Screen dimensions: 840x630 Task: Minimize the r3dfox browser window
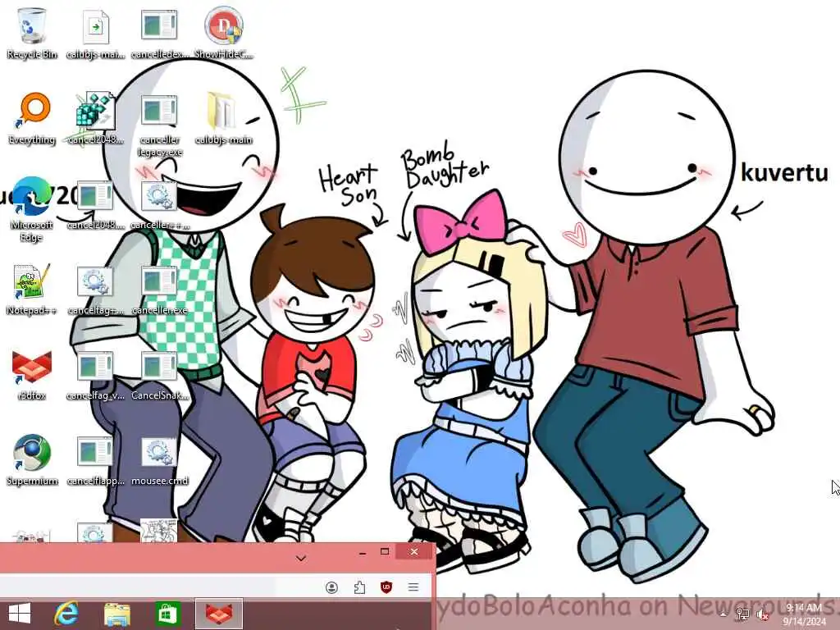point(363,552)
